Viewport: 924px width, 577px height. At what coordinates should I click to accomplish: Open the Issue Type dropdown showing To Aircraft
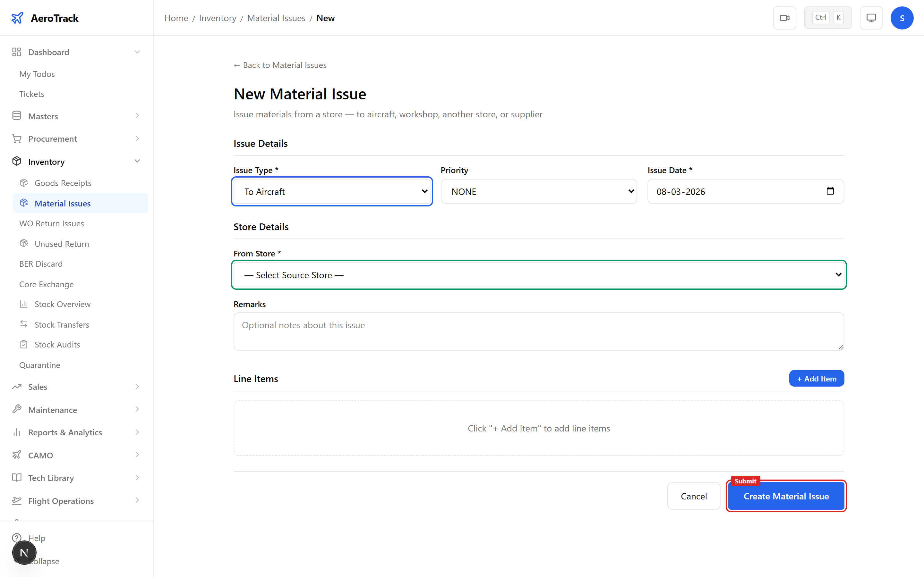332,191
